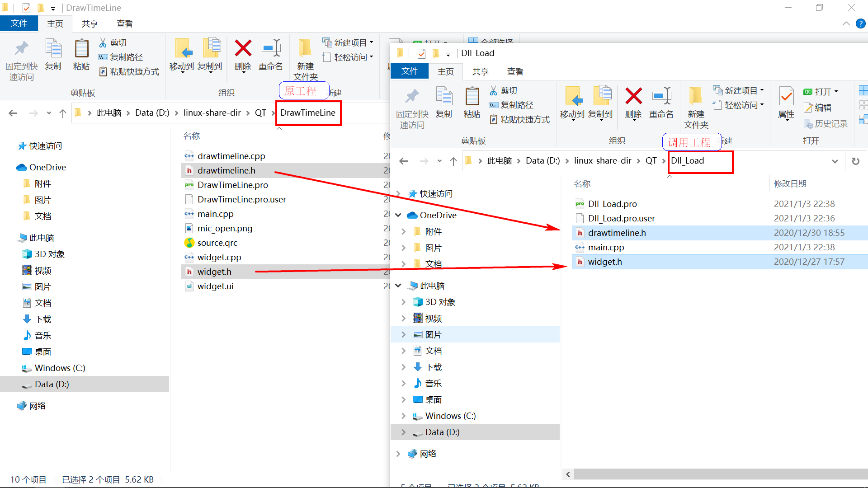The width and height of the screenshot is (868, 488).
Task: Open the 共享 tab in DrawTimeLine window
Action: (90, 23)
